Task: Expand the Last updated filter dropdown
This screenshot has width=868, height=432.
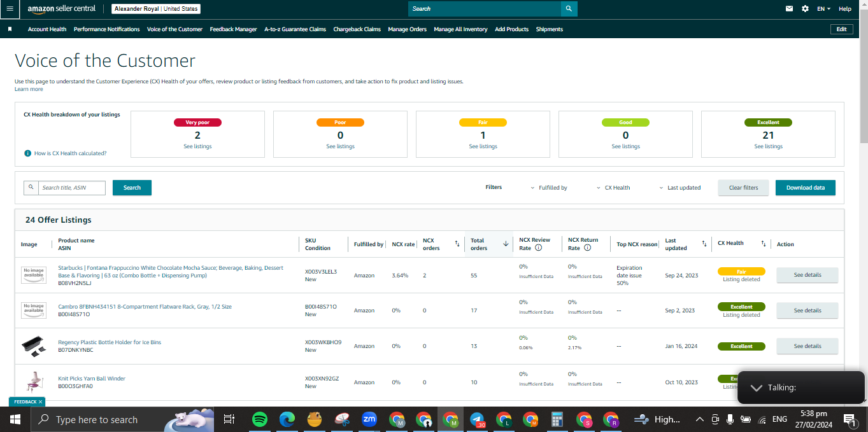Action: point(680,188)
